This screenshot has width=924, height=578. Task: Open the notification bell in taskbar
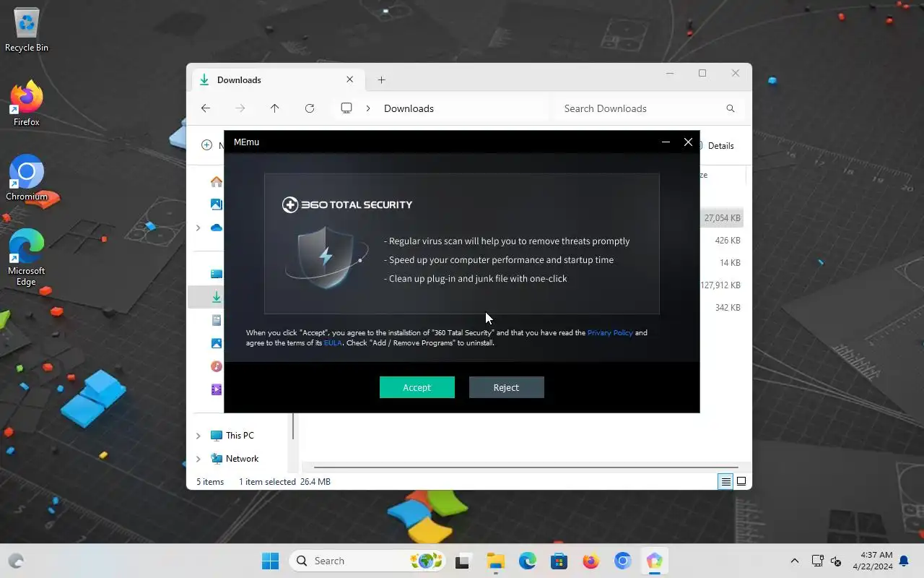click(904, 561)
